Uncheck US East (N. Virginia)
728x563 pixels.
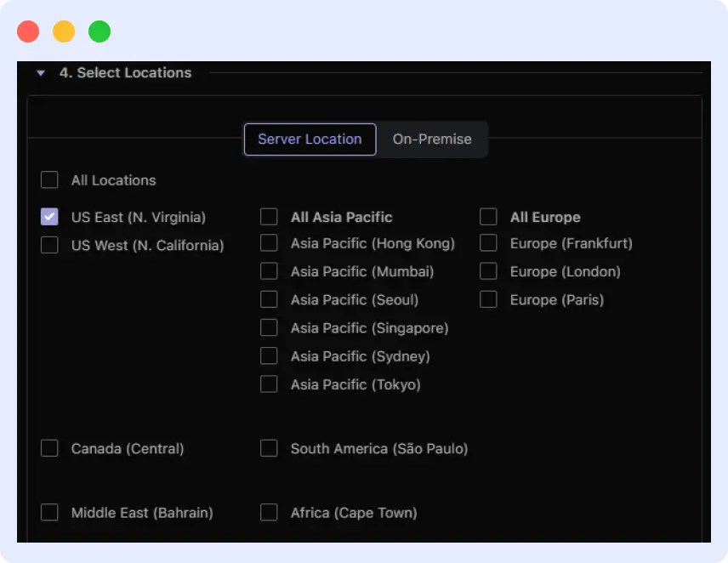[x=48, y=216]
